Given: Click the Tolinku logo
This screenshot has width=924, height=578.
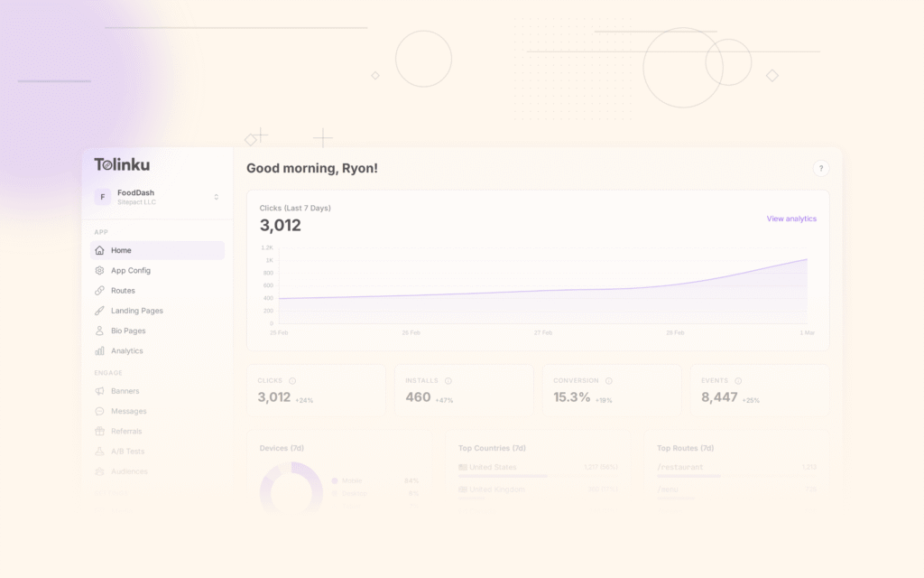Looking at the screenshot, I should [x=122, y=164].
